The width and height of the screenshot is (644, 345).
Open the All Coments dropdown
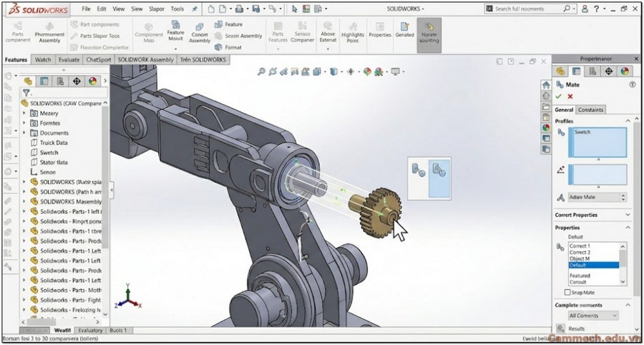[x=593, y=316]
